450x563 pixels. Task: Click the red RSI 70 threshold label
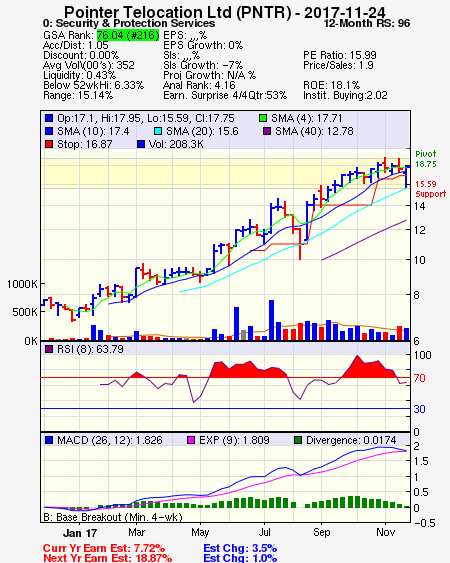[x=419, y=378]
